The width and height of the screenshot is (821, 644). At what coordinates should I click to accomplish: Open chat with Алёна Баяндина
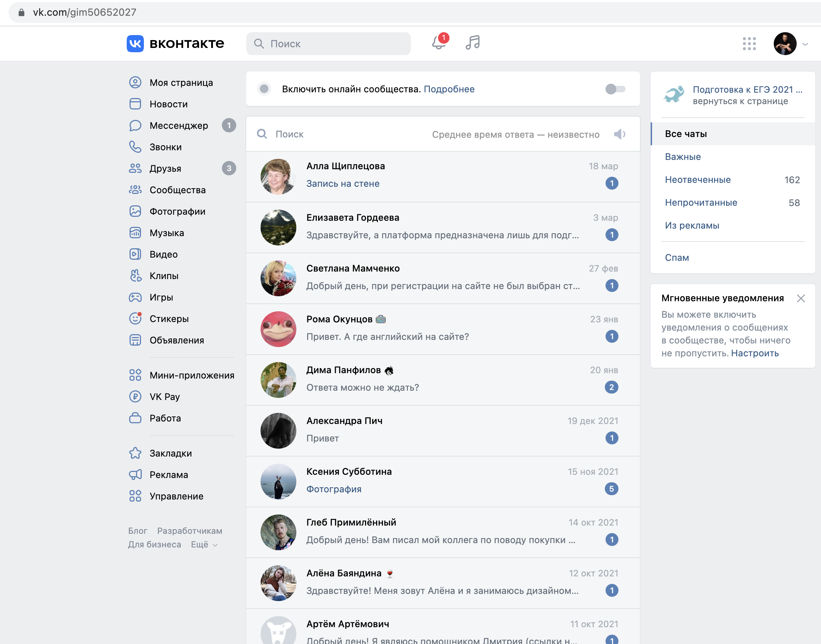coord(443,583)
